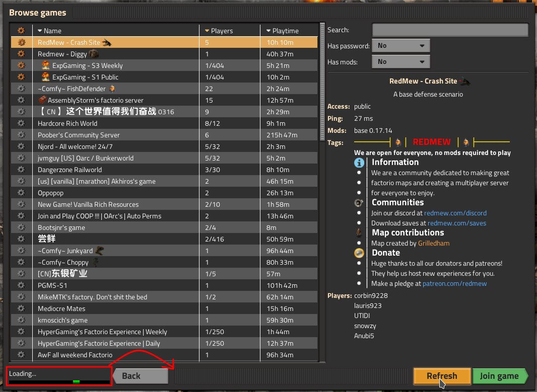Click gear icon beside kmoscich's game
Image resolution: width=537 pixels, height=392 pixels.
point(21,320)
